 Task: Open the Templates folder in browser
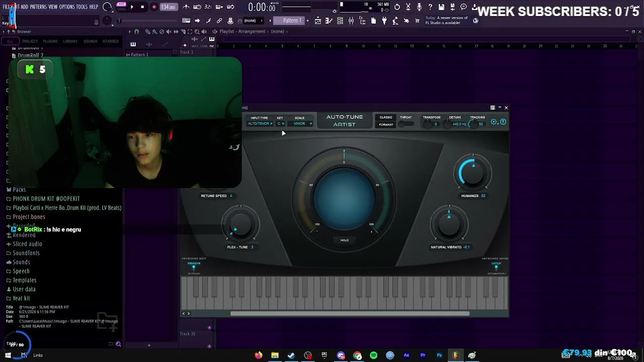[x=25, y=280]
